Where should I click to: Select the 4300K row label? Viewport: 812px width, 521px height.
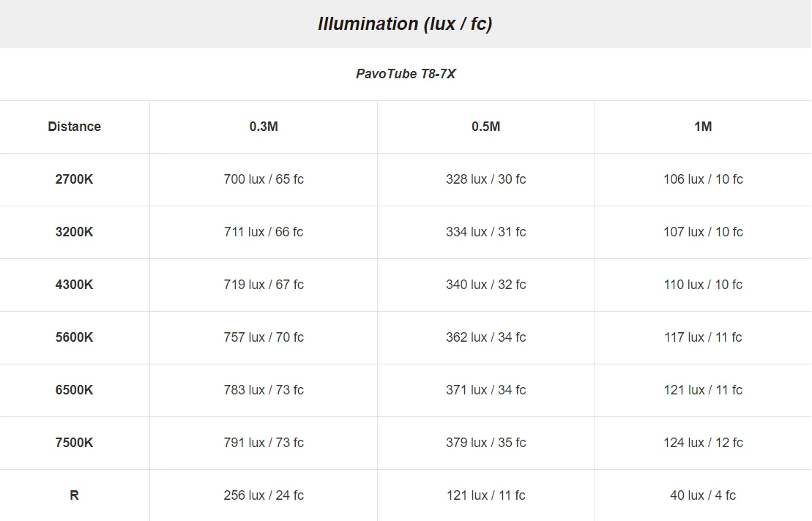[x=74, y=285]
